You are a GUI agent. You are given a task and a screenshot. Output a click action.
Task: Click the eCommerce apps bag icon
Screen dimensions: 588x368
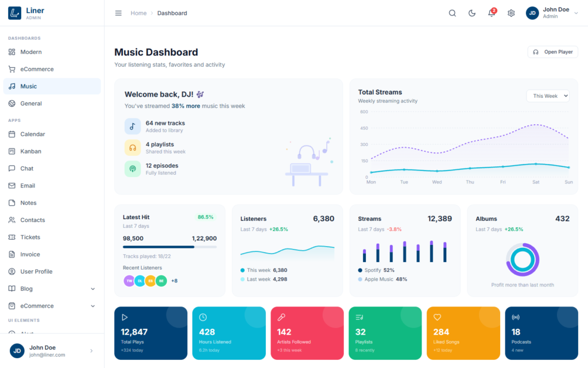coord(12,306)
